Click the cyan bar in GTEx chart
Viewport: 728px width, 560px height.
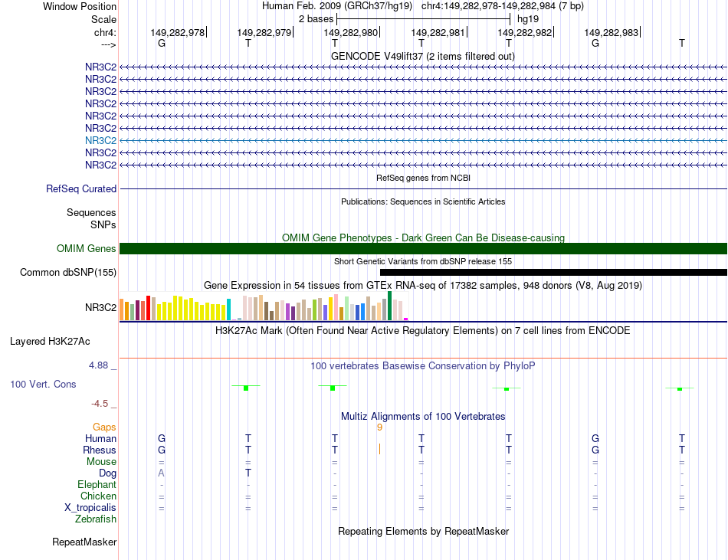[228, 309]
